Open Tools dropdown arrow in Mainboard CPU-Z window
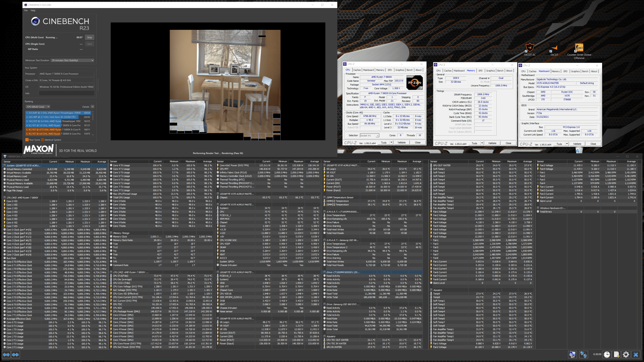Screen dimensions: 644x362 pos(567,144)
